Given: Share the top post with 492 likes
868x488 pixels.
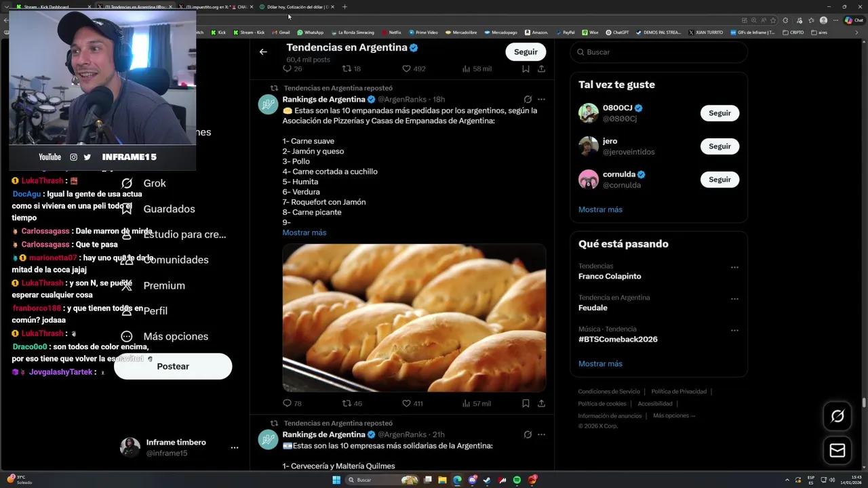Looking at the screenshot, I should [x=541, y=68].
